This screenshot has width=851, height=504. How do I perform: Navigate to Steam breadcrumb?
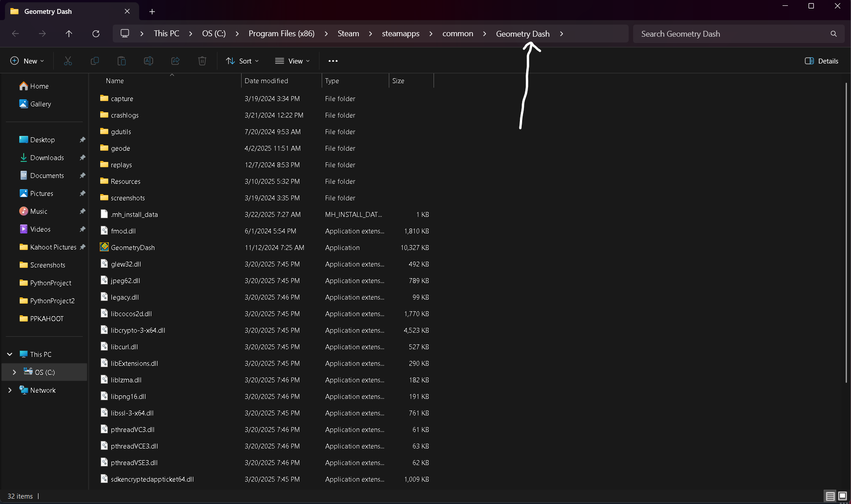[348, 34]
